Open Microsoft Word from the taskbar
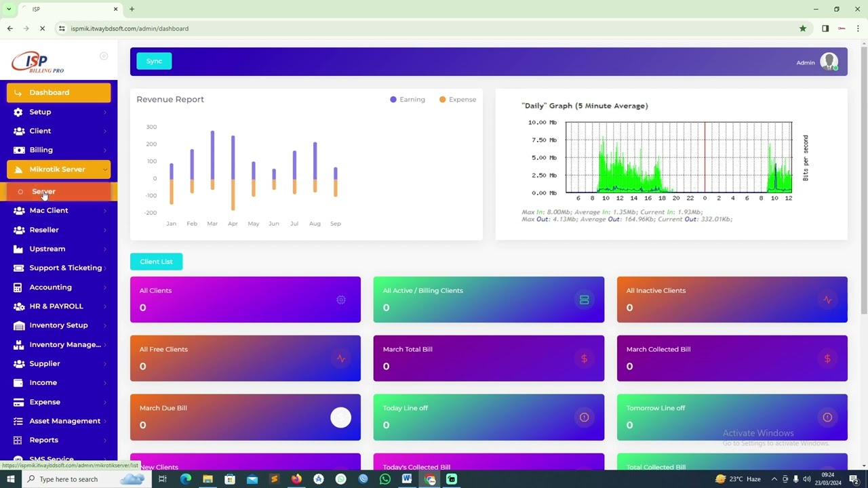 [407, 479]
